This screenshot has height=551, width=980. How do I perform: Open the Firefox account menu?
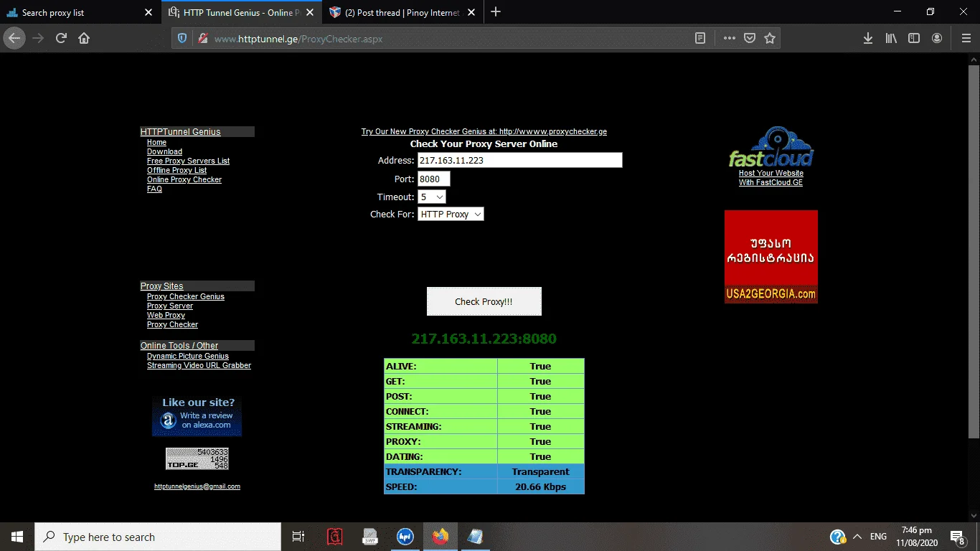coord(937,39)
